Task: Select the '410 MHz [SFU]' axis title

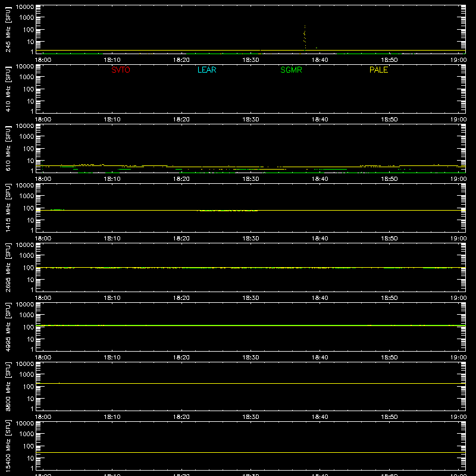Action: click(8, 89)
